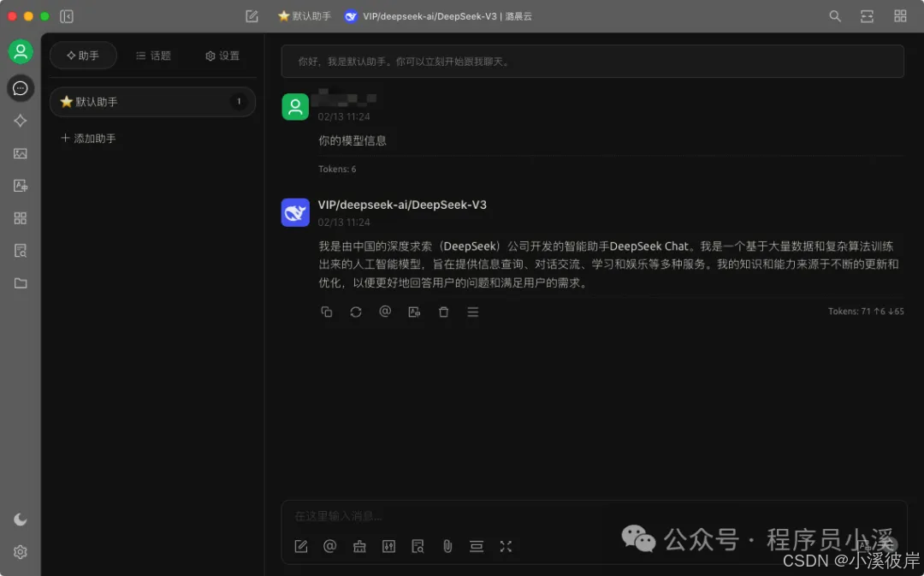Open the agents sparkle icon in sidebar
The image size is (924, 576).
pyautogui.click(x=21, y=121)
